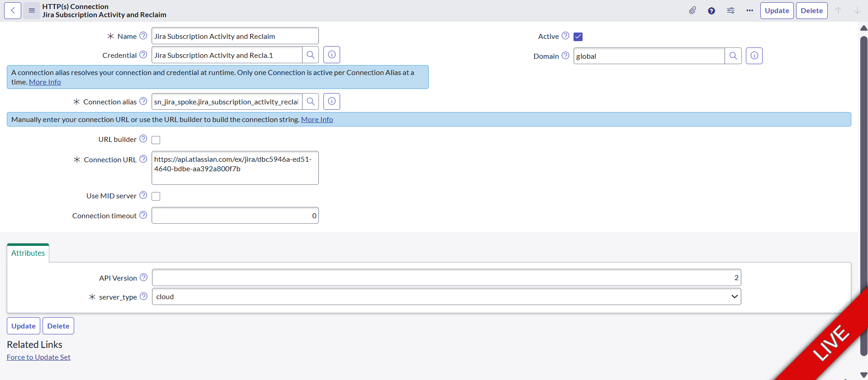Open the Force to Update Set link
868x380 pixels.
tap(38, 357)
